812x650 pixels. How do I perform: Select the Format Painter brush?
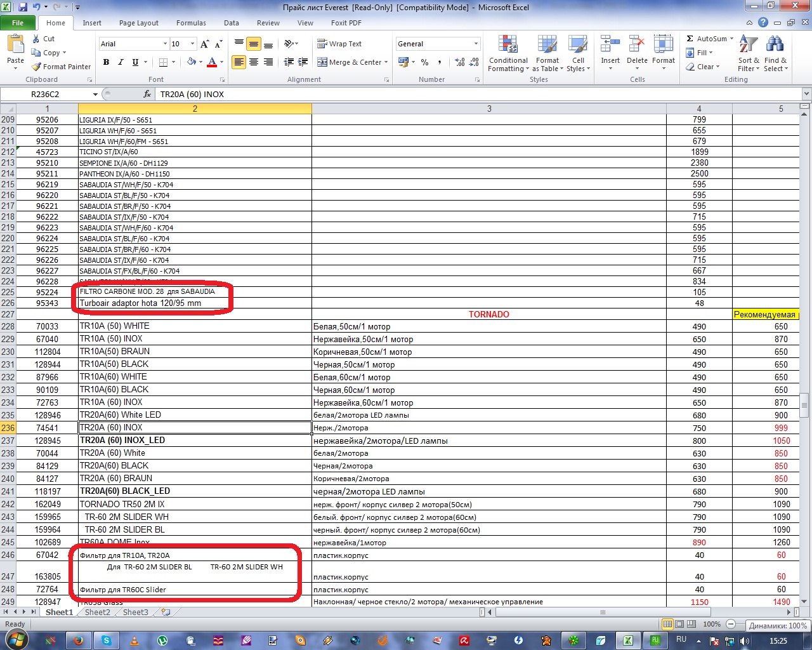[x=36, y=67]
